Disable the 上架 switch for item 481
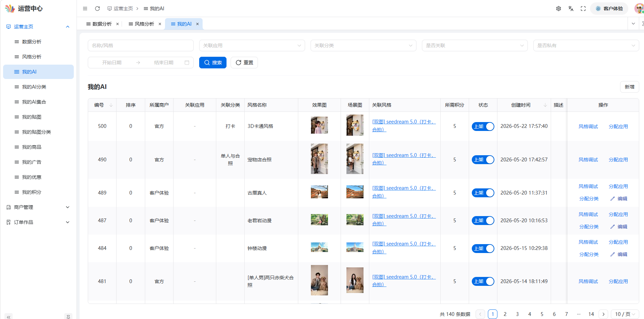Image resolution: width=644 pixels, height=319 pixels. click(x=483, y=281)
